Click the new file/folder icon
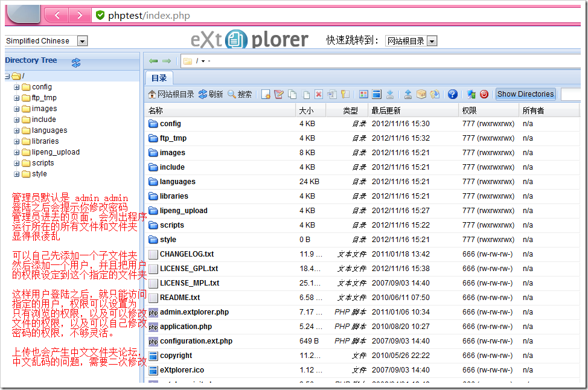The width and height of the screenshot is (588, 390). tap(266, 94)
